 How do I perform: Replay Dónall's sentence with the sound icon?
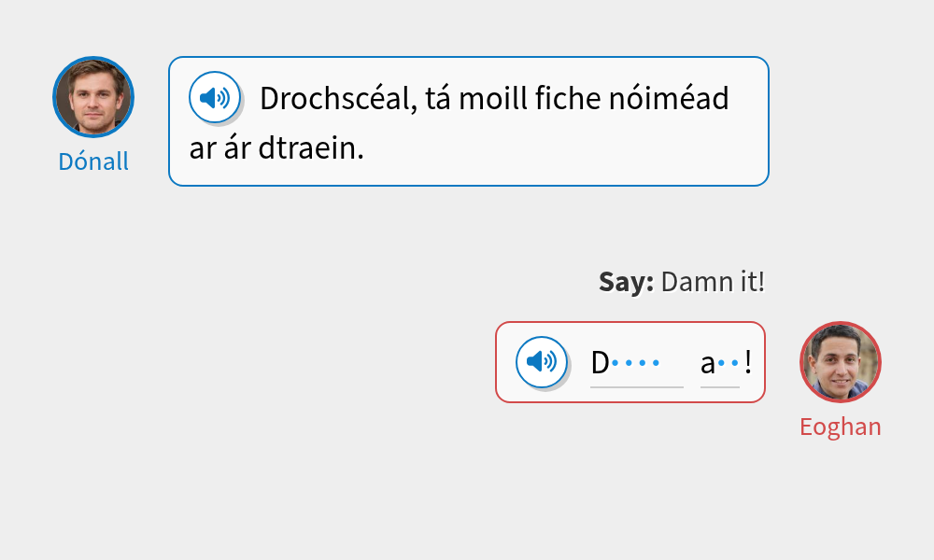coord(215,96)
